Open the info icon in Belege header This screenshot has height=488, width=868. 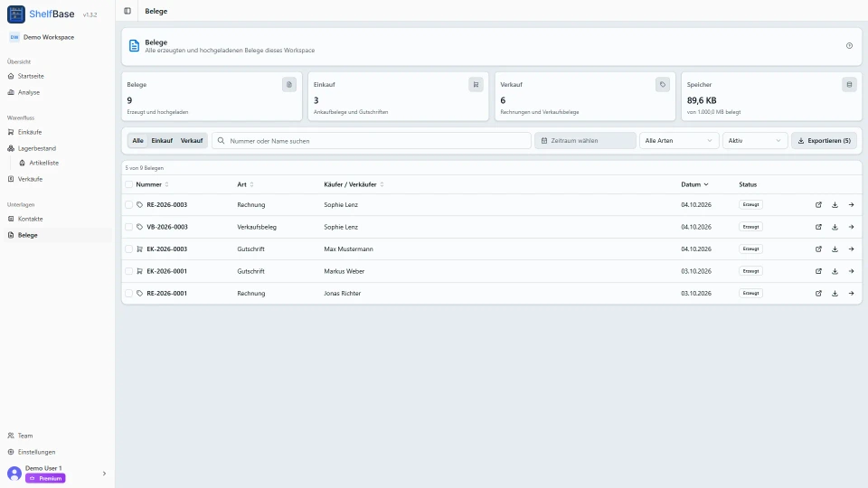[849, 46]
